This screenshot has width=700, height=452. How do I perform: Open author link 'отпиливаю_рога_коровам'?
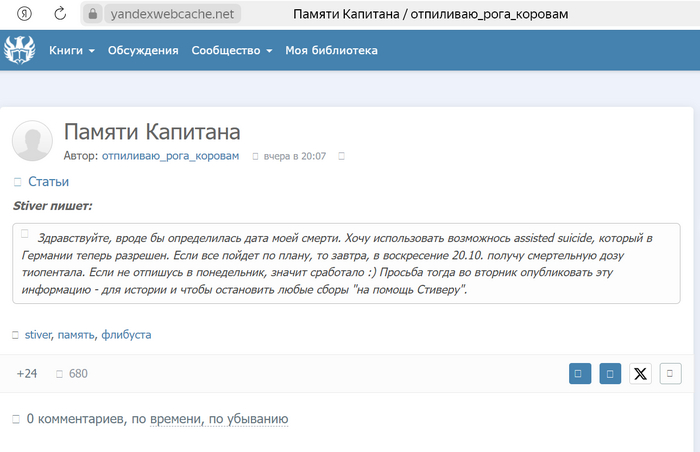(x=171, y=156)
